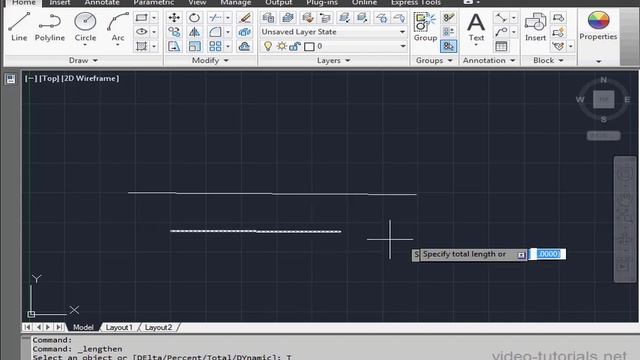The image size is (640, 360).
Task: Click the ViewCube top face
Action: point(603,99)
